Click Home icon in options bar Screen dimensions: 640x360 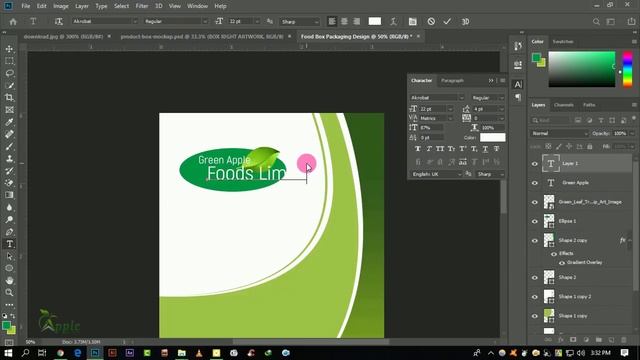[x=13, y=22]
